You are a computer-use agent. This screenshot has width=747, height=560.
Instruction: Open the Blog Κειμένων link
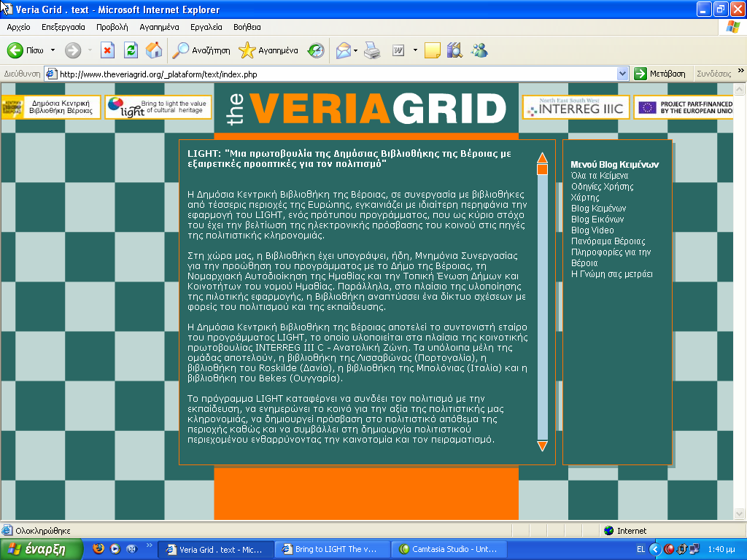point(598,209)
